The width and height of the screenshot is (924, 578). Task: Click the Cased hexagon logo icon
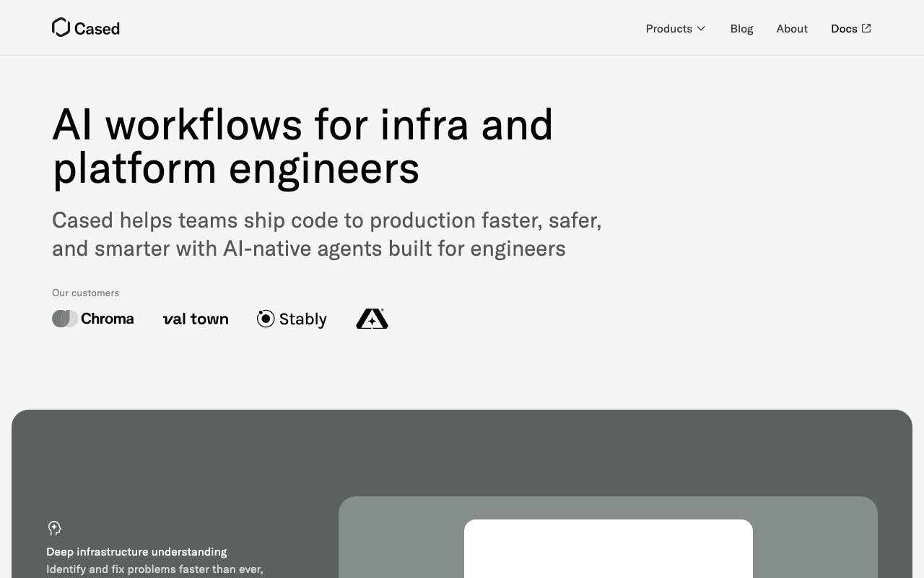click(61, 27)
